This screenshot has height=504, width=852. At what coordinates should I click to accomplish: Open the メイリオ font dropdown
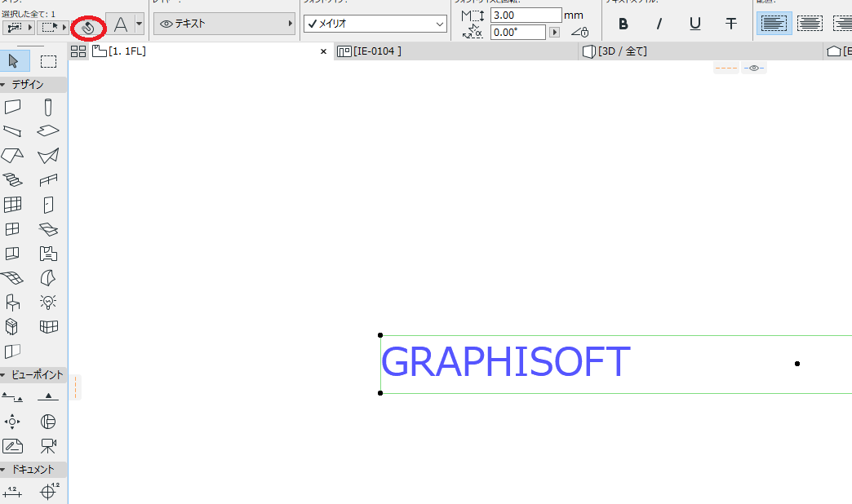point(375,24)
